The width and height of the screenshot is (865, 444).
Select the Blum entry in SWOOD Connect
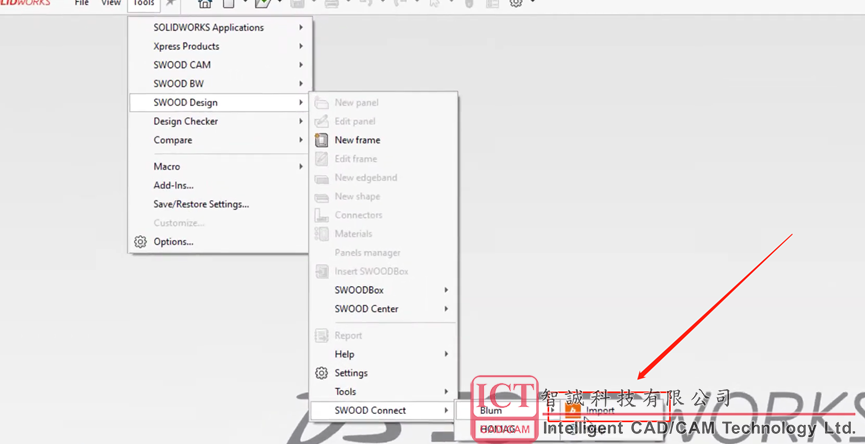tap(491, 411)
